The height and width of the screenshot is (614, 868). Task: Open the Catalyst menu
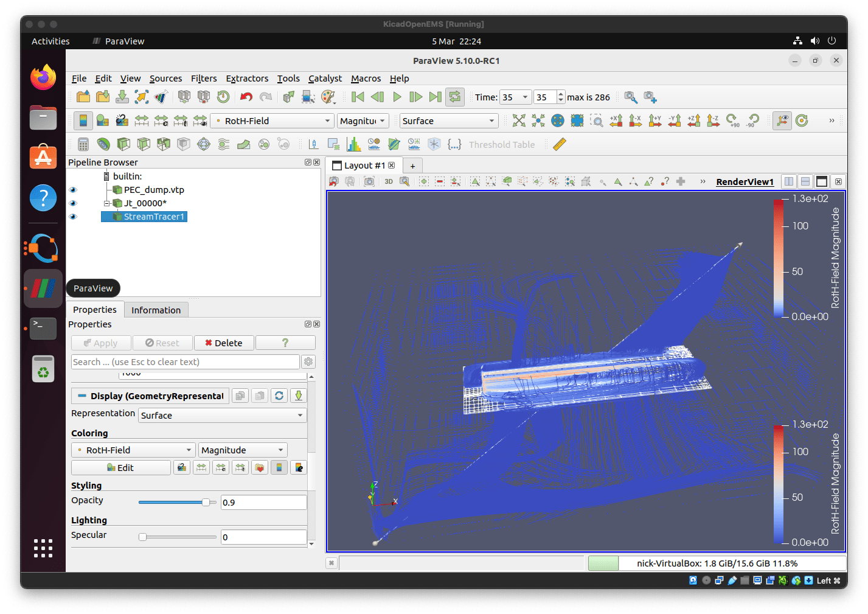[x=325, y=78]
